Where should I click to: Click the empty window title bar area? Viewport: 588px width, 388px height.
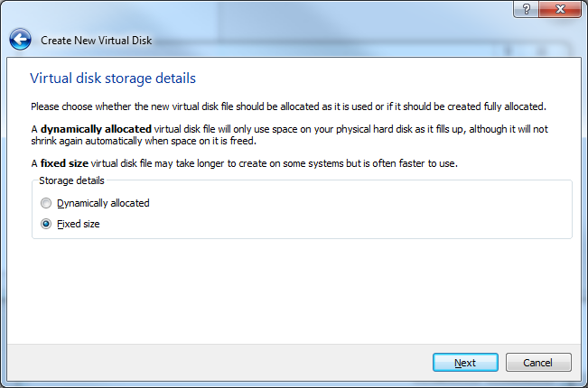coord(271,11)
